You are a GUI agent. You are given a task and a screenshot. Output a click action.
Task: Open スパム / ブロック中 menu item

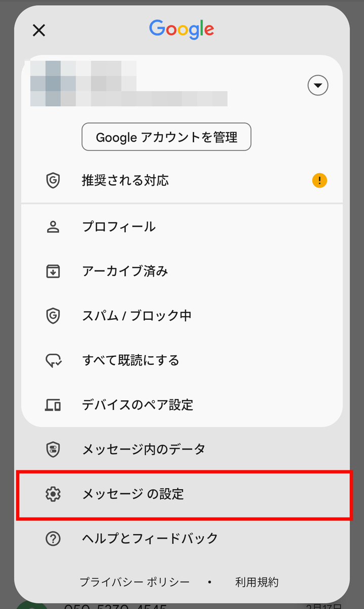[x=137, y=316]
